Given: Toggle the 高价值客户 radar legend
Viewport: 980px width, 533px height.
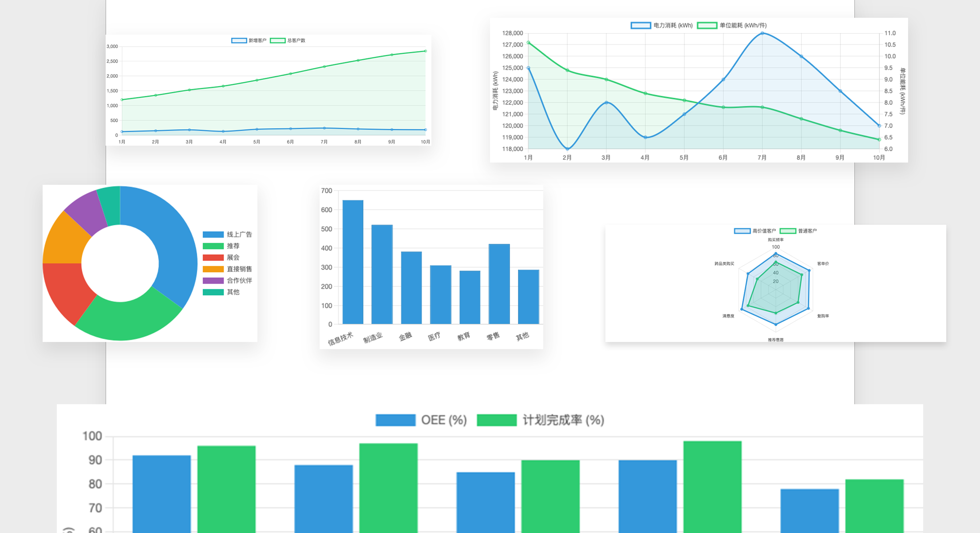Looking at the screenshot, I should point(755,231).
